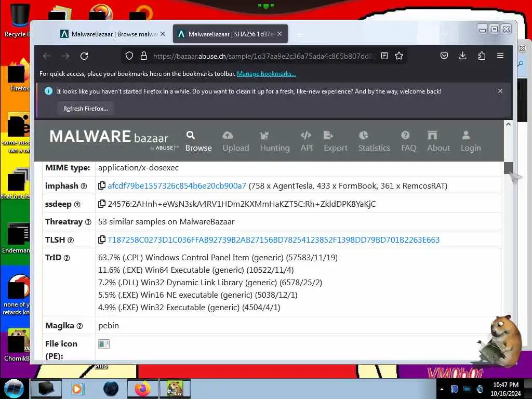
Task: Close the SHA256 sample tab
Action: [x=279, y=34]
